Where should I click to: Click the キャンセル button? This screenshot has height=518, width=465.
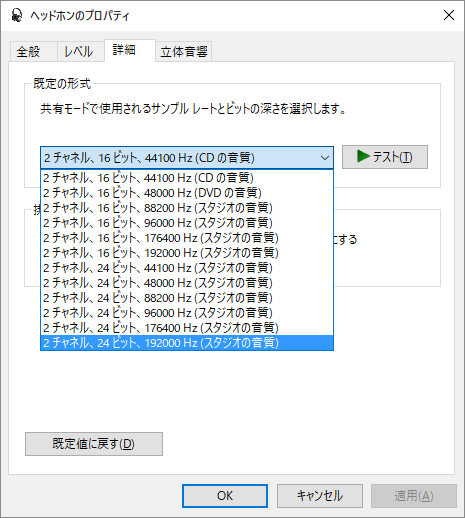320,496
